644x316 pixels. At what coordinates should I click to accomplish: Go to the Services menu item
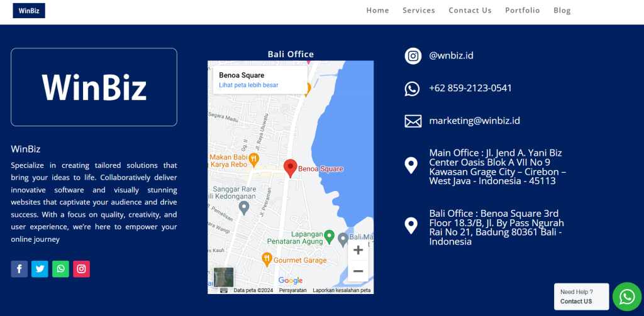tap(418, 10)
